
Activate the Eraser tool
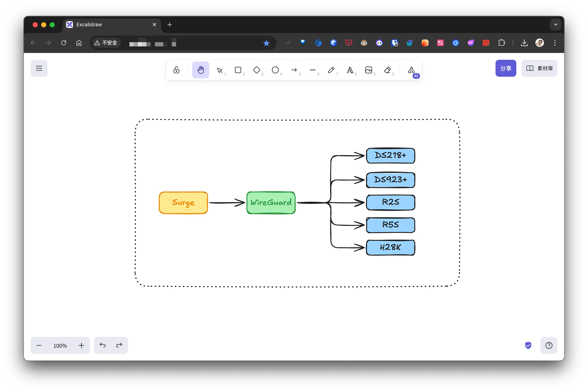(x=387, y=70)
